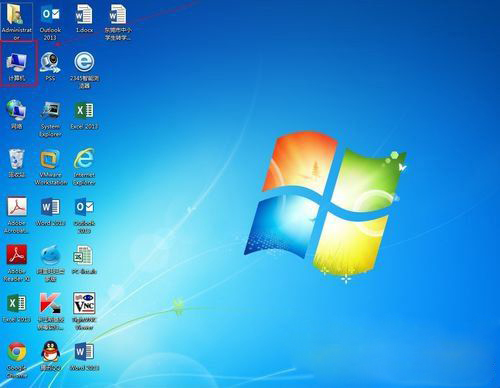This screenshot has width=500, height=388.
Task: Select the Chinese-named Word document beside 1.docx
Action: (x=118, y=14)
